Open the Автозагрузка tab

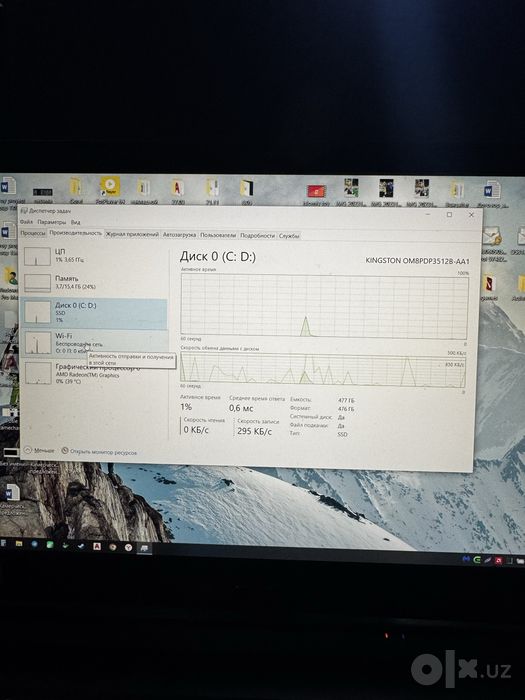tap(179, 234)
